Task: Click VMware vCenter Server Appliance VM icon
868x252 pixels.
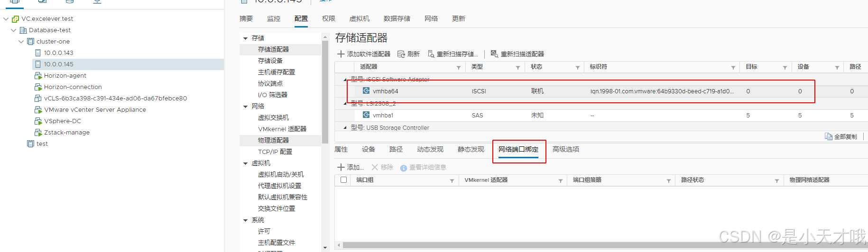Action: (x=38, y=110)
